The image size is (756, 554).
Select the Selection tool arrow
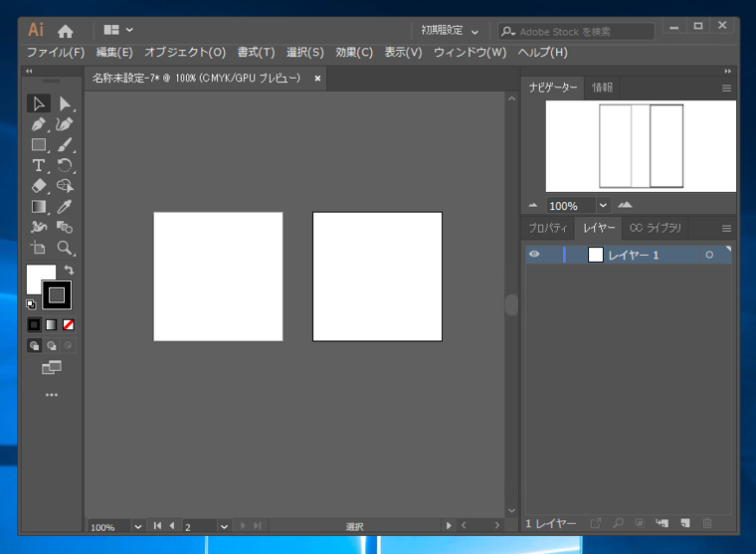click(39, 103)
